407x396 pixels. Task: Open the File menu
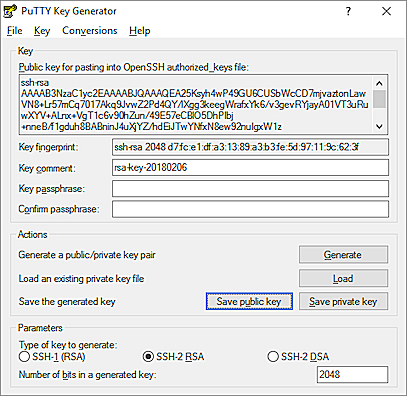pyautogui.click(x=14, y=31)
